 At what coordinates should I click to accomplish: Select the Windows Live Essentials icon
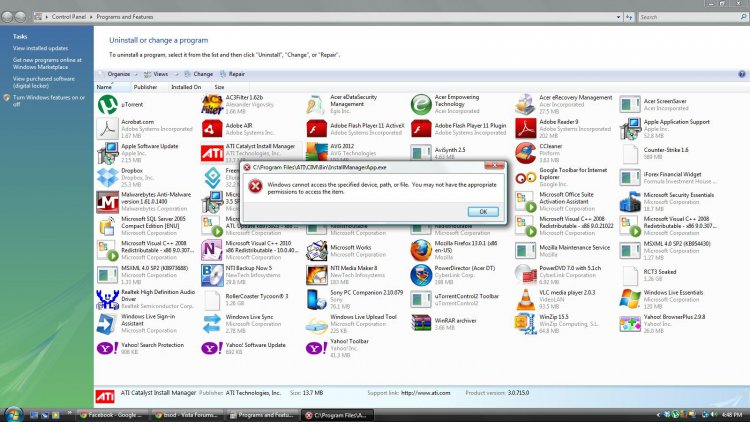(x=629, y=300)
